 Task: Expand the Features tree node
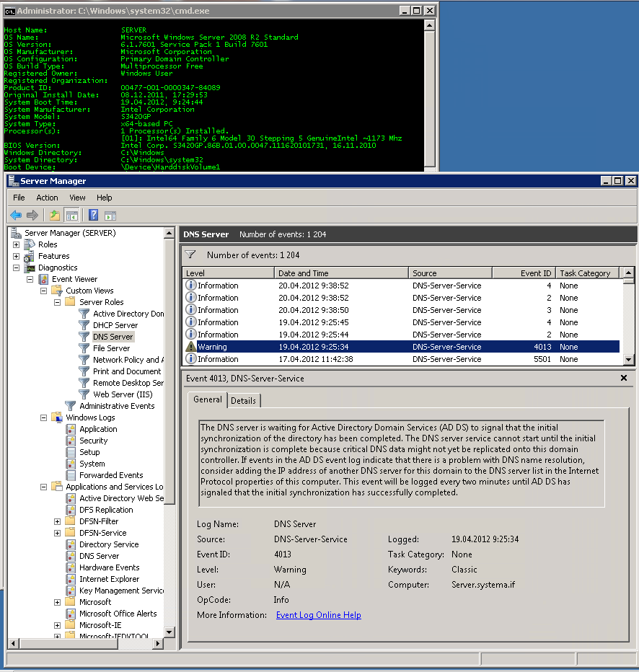[x=17, y=256]
